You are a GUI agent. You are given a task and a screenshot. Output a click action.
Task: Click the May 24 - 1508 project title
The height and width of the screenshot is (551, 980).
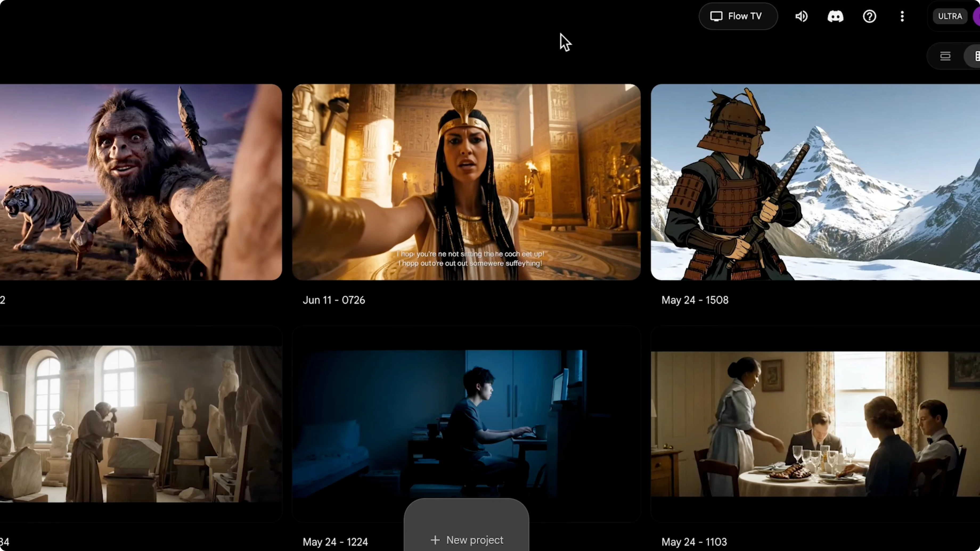pyautogui.click(x=695, y=300)
